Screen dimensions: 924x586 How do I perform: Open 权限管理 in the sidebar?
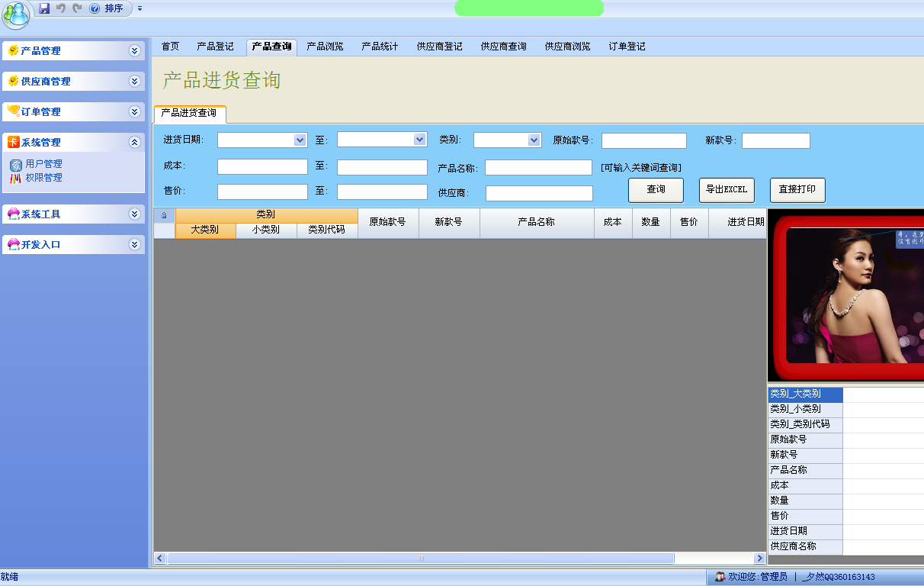coord(43,178)
